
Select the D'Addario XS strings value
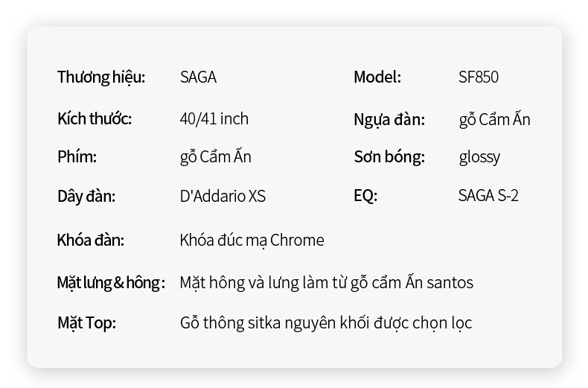click(223, 197)
